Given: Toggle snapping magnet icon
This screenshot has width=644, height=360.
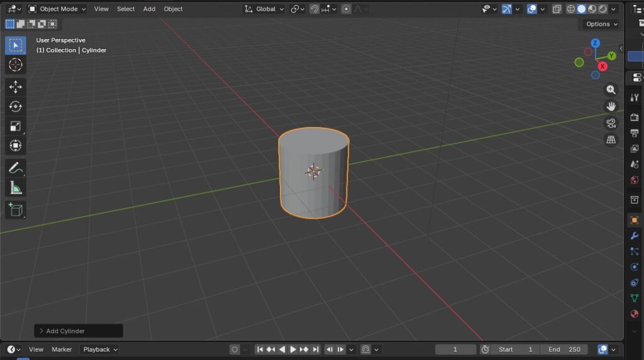Looking at the screenshot, I should [x=314, y=9].
